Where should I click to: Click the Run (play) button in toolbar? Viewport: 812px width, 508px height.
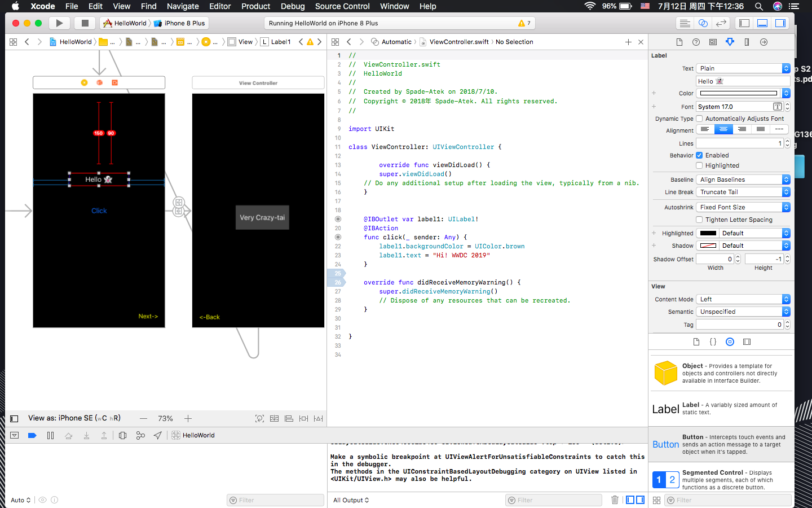pyautogui.click(x=59, y=23)
